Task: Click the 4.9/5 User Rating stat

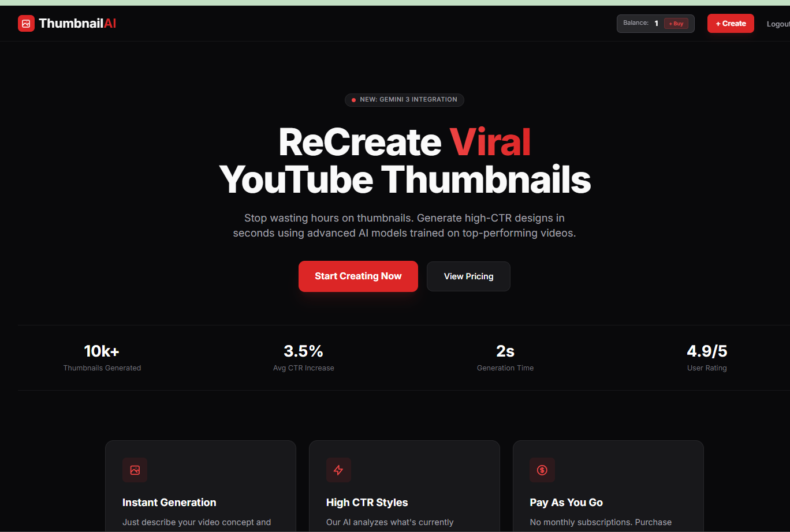Action: pos(707,356)
